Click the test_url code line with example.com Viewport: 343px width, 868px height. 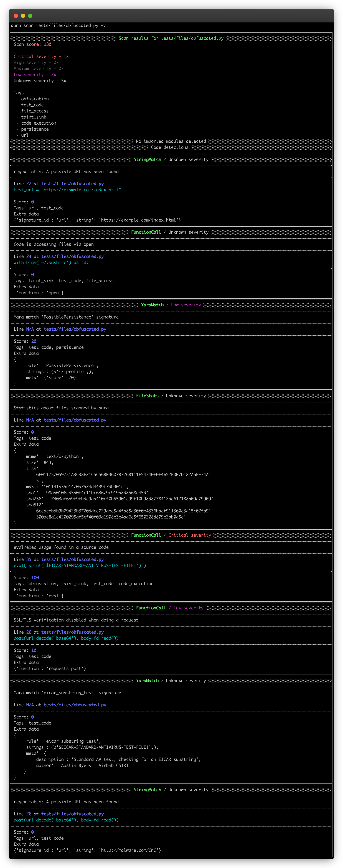pos(67,190)
